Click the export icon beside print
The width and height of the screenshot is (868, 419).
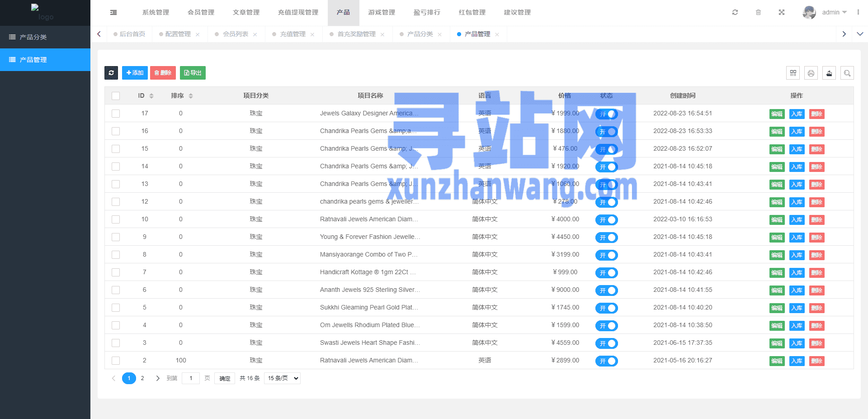point(829,73)
